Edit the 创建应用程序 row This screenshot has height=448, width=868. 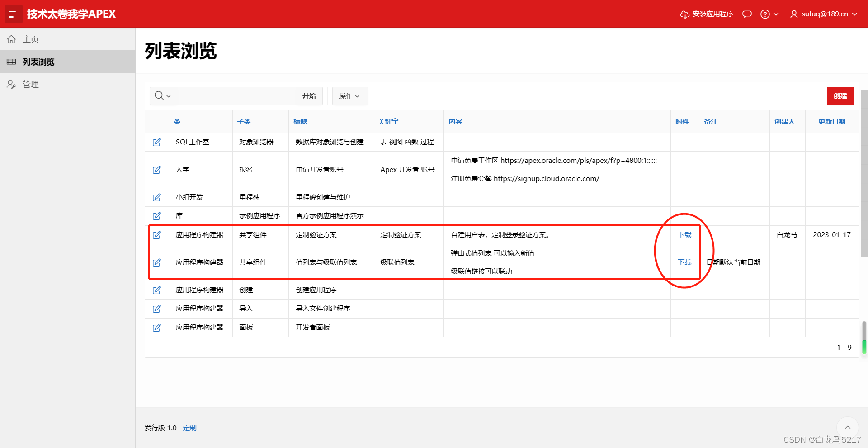(x=157, y=290)
